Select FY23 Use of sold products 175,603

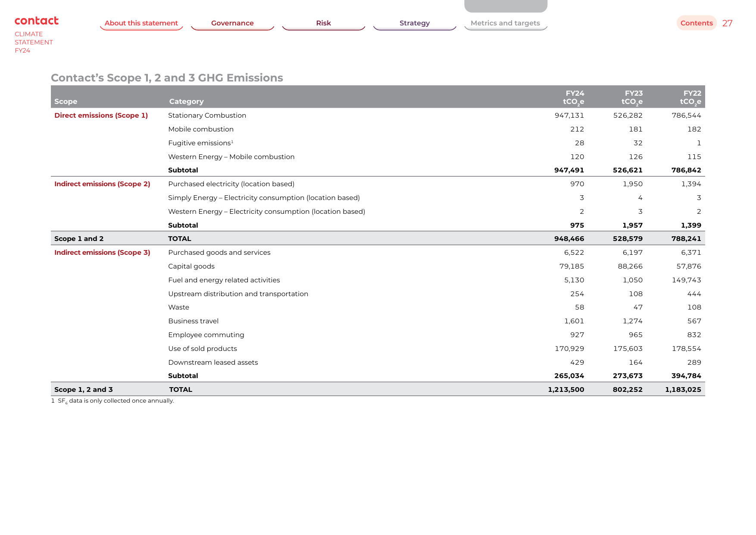click(x=628, y=349)
